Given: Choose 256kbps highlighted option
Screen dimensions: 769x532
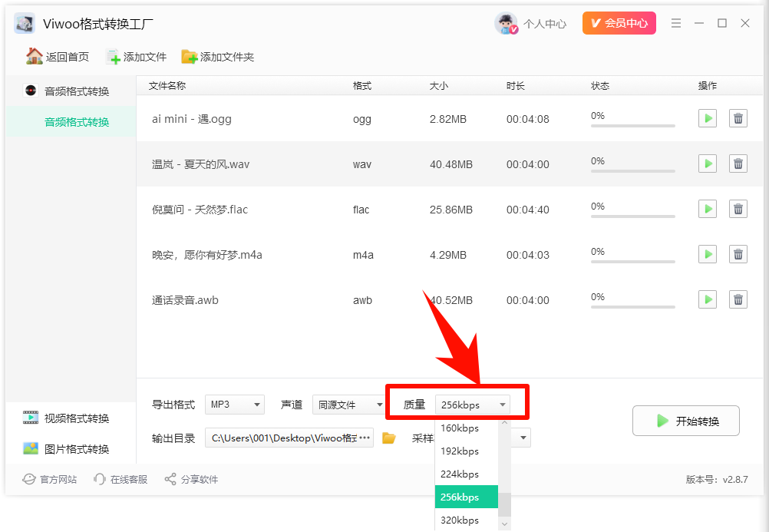Looking at the screenshot, I should (467, 497).
